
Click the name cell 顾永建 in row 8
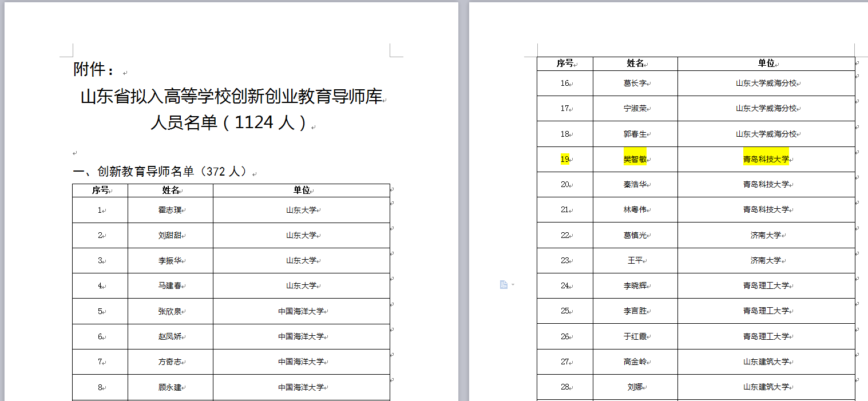[x=170, y=387]
